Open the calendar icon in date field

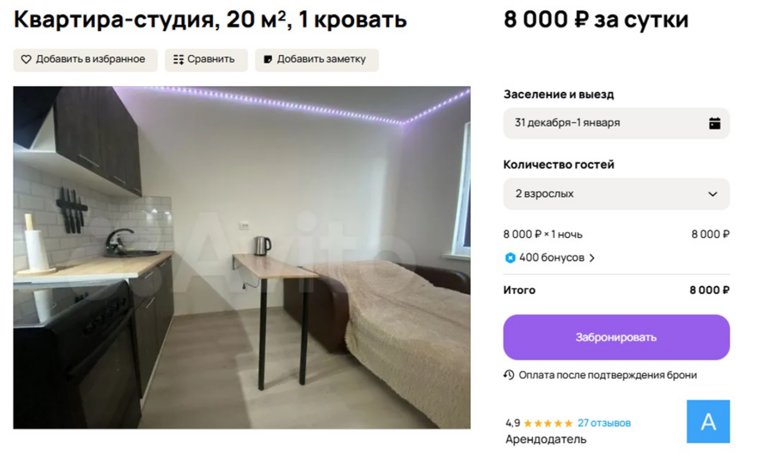coord(714,123)
